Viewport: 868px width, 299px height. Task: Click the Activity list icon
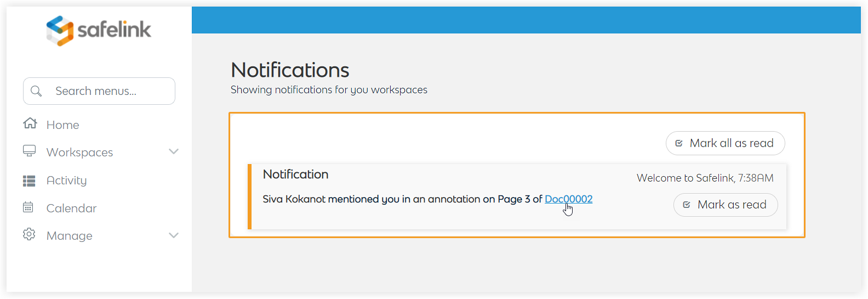(x=29, y=180)
